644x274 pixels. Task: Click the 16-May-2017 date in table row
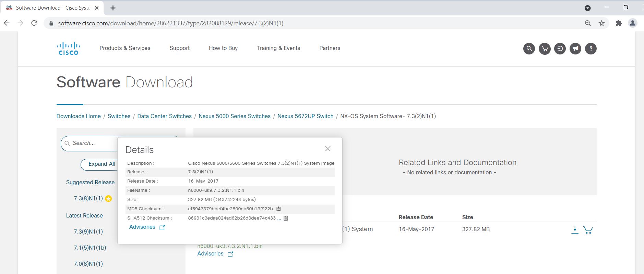(416, 229)
